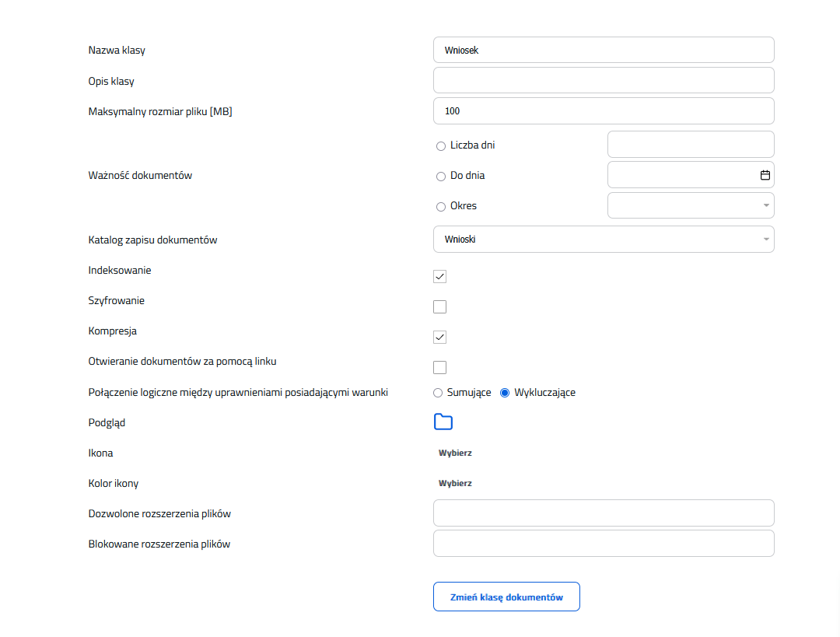Click the Maksymalny rozmiar pliku field
The height and width of the screenshot is (637, 840).
pyautogui.click(x=603, y=111)
